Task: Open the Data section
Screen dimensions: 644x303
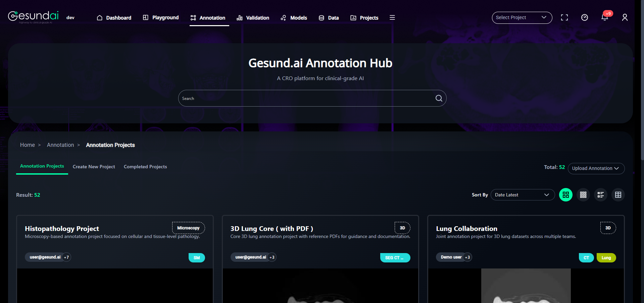Action: point(329,18)
